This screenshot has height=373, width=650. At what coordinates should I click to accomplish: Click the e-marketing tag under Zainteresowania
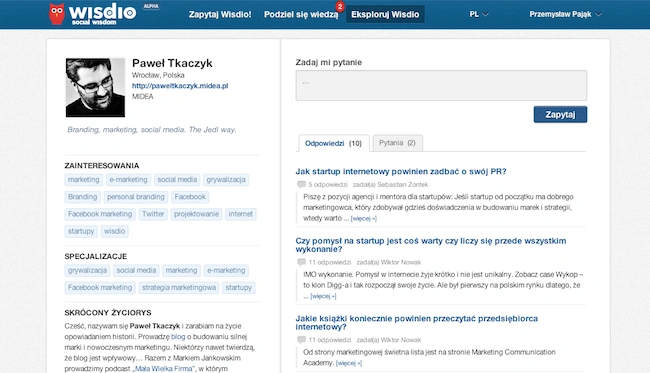129,180
